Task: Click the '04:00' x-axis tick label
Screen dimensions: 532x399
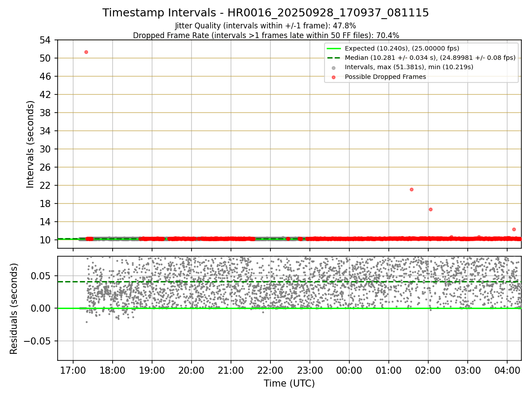Action: coord(507,371)
